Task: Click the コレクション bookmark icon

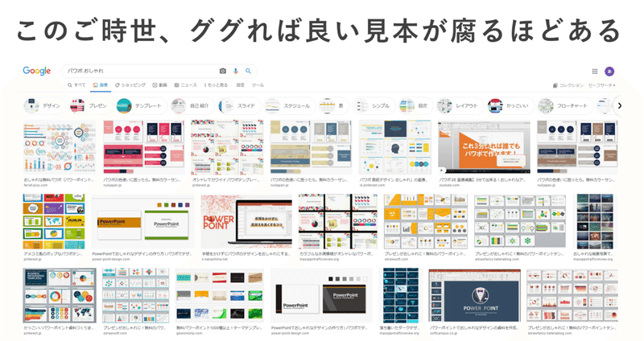Action: coord(555,85)
